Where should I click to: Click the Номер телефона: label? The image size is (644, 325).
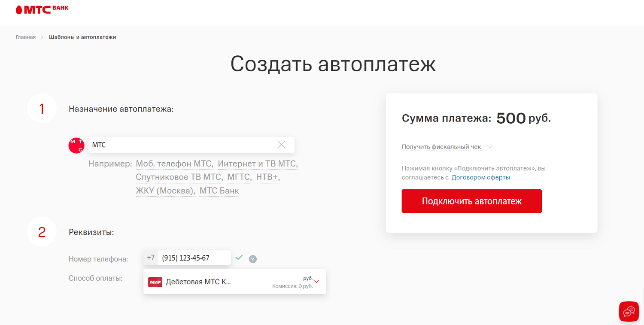(x=98, y=259)
